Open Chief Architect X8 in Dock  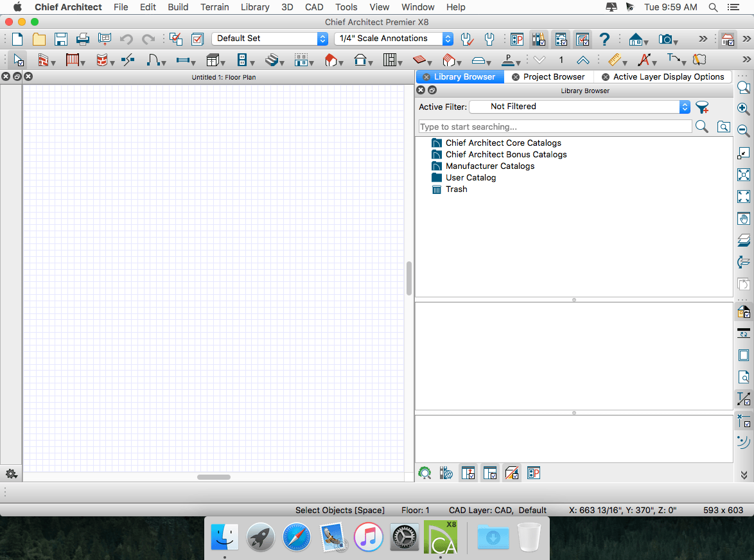441,536
